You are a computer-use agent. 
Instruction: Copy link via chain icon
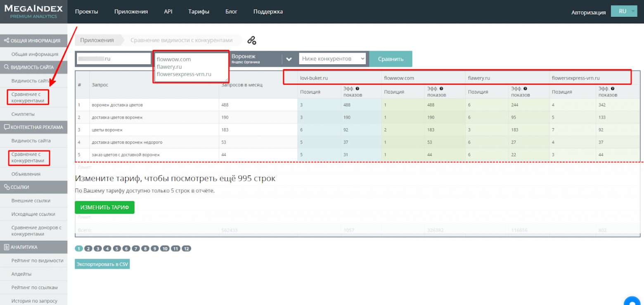click(x=252, y=40)
